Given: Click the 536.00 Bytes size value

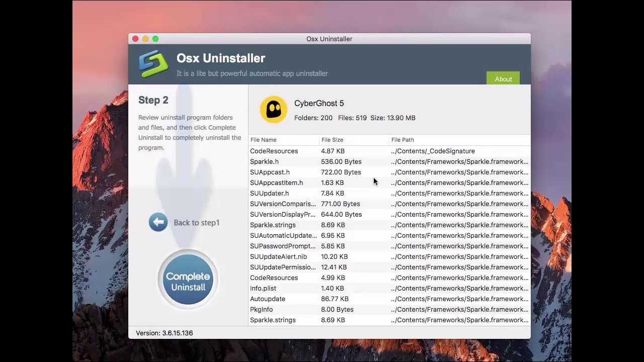Looking at the screenshot, I should (341, 161).
